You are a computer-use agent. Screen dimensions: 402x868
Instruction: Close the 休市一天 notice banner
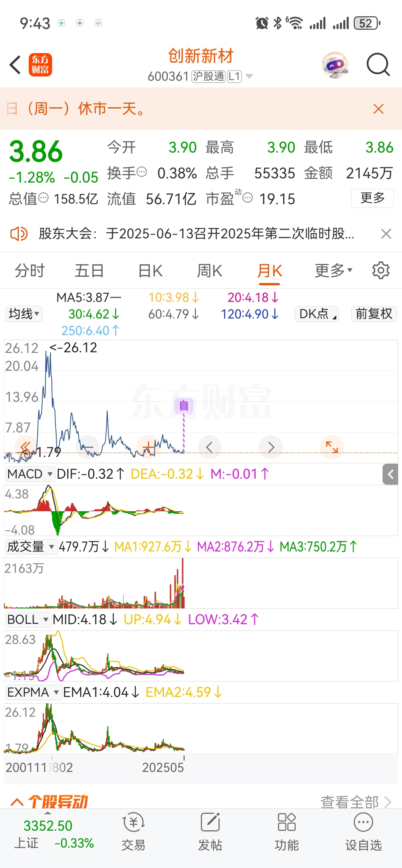[x=378, y=109]
